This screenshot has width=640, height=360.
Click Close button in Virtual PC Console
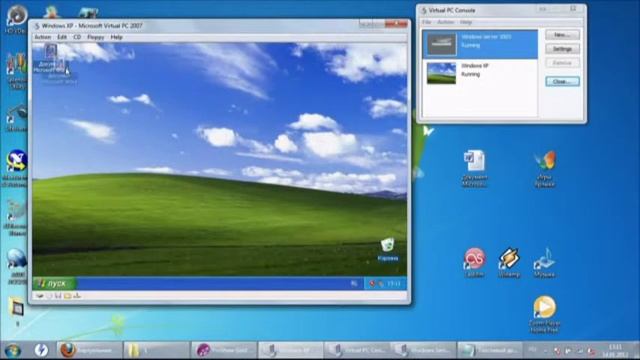coord(562,82)
